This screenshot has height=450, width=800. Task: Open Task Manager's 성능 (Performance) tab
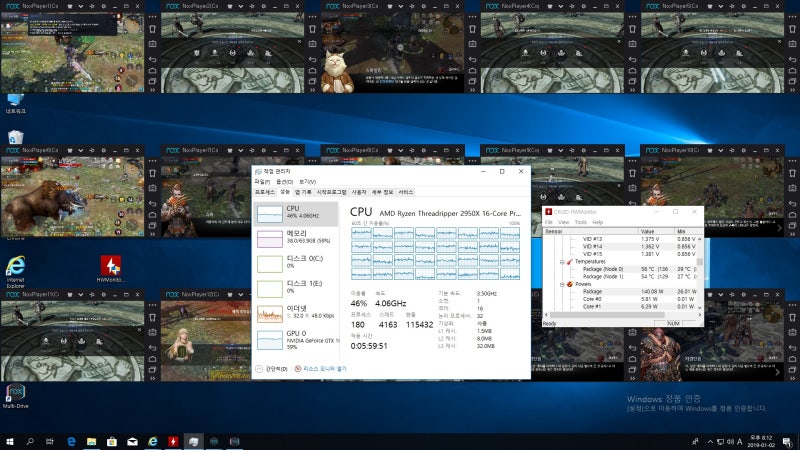(285, 192)
